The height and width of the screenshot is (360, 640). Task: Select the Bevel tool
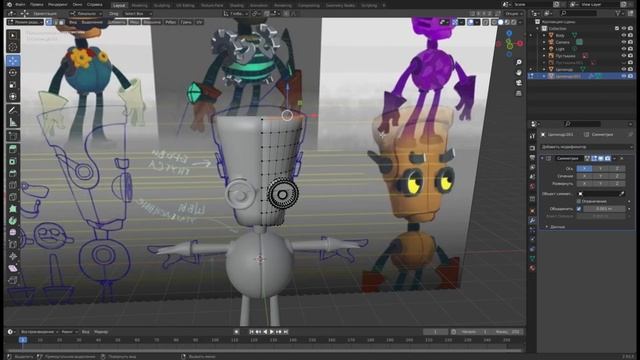click(13, 173)
